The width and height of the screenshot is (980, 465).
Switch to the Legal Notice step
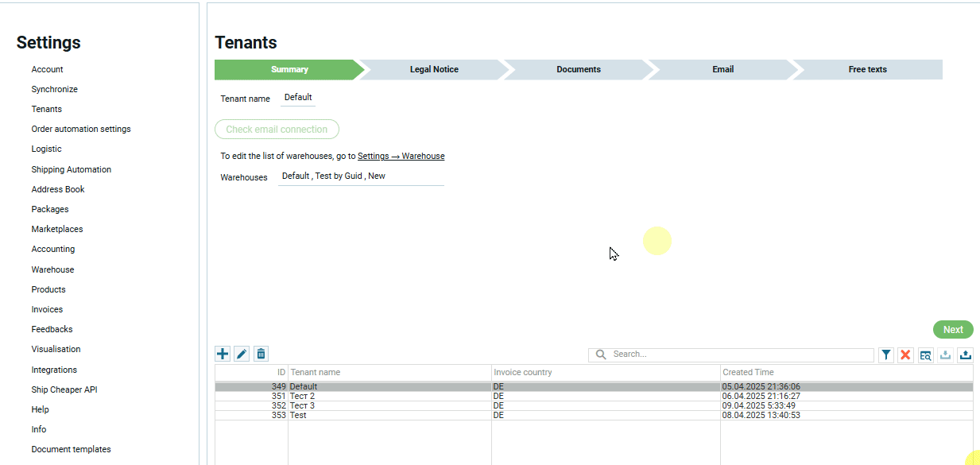(x=434, y=70)
